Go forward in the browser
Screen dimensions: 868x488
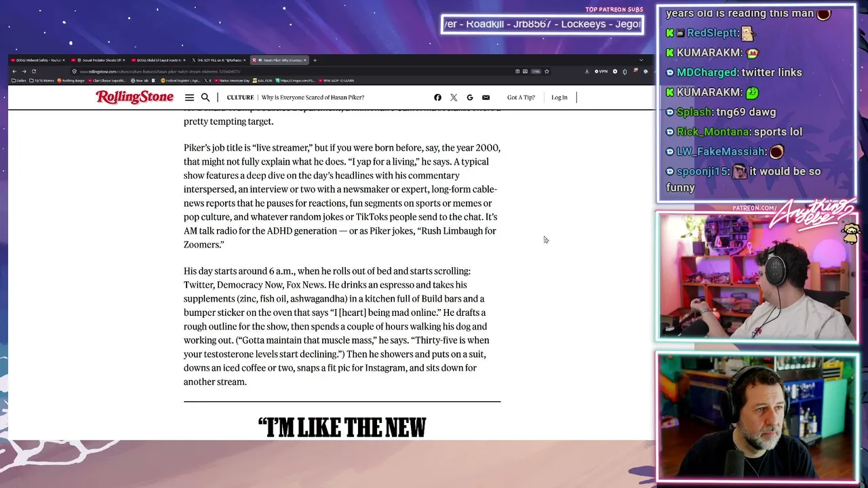24,71
